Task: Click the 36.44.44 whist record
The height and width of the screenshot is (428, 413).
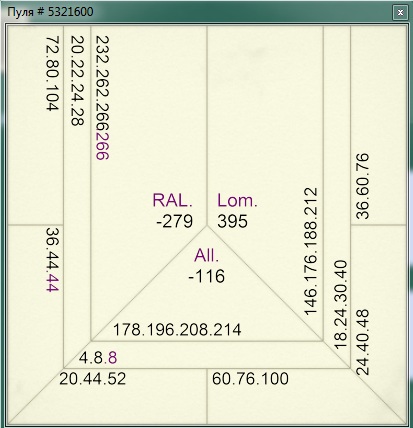Action: click(x=52, y=260)
